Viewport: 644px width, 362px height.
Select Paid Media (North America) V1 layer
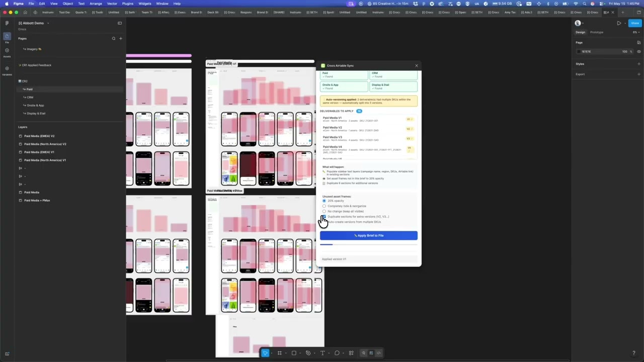tap(45, 160)
